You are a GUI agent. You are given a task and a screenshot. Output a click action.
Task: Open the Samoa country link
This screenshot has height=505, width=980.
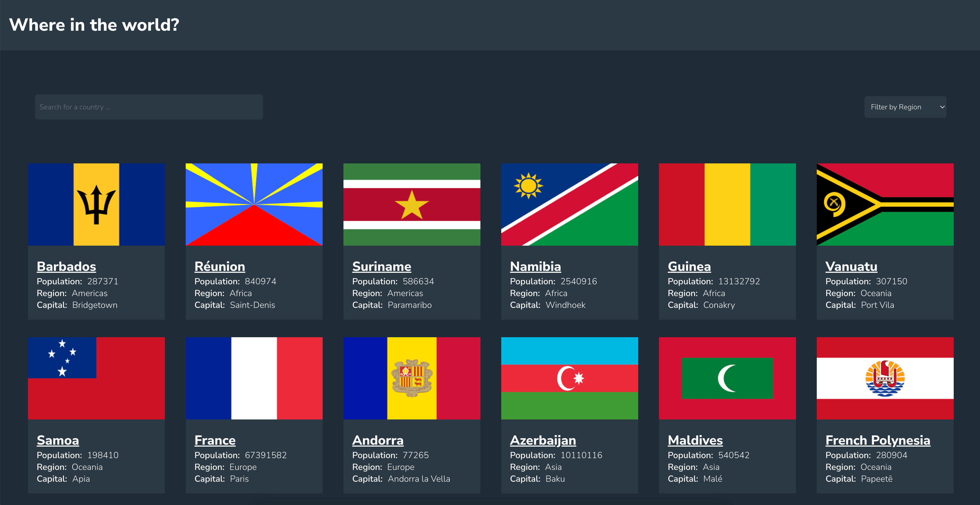coord(58,440)
